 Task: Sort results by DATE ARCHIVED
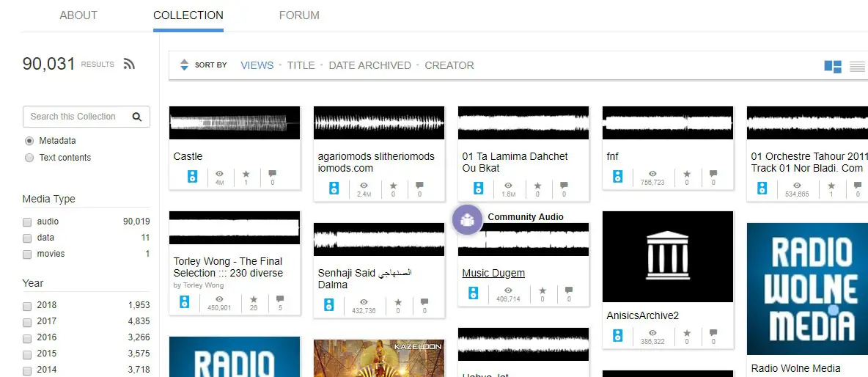(x=369, y=65)
